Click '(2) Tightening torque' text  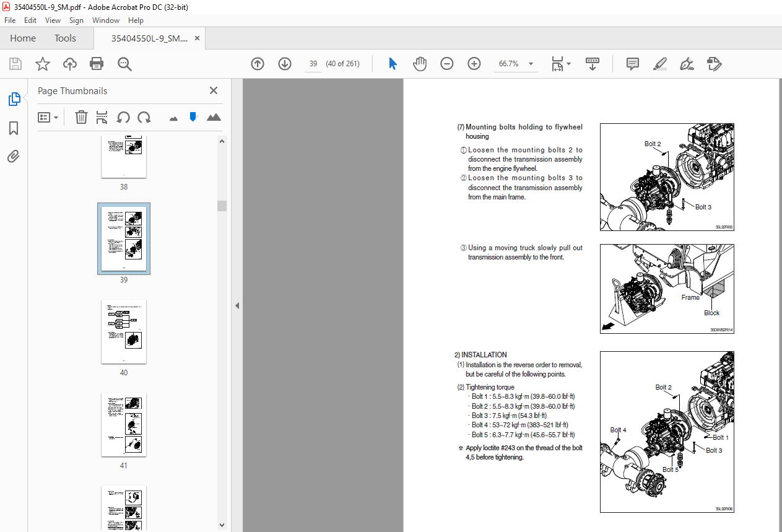(x=485, y=387)
